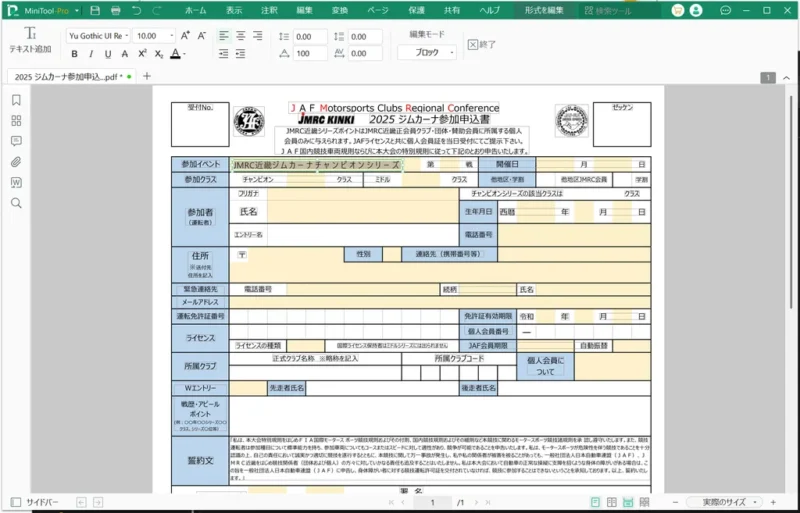Image resolution: width=800 pixels, height=513 pixels.
Task: Select continuous scrolling view icon
Action: (x=628, y=502)
